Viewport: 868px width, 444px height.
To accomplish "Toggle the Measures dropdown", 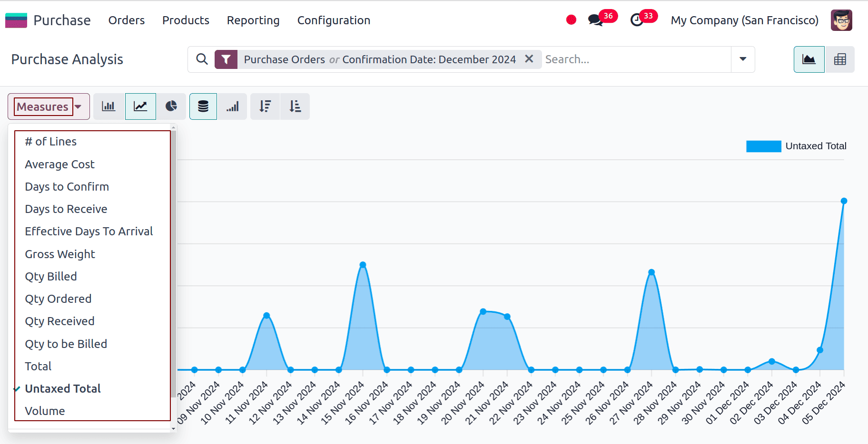I will pos(49,106).
